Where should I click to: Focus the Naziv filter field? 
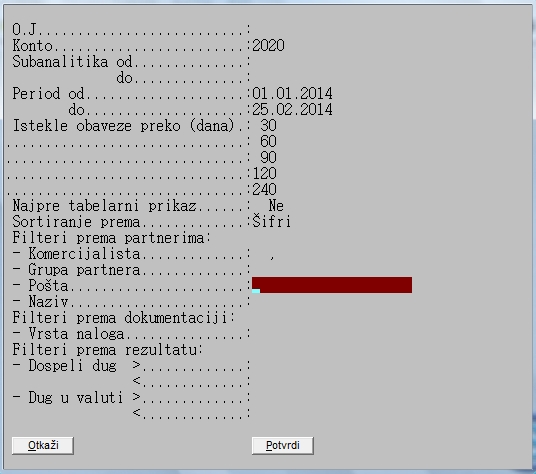(332, 301)
